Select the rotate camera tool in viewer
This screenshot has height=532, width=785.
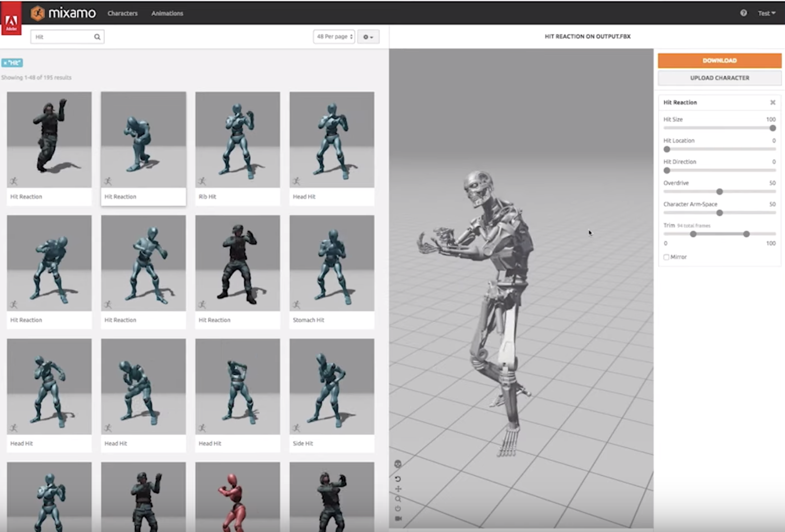click(x=398, y=479)
